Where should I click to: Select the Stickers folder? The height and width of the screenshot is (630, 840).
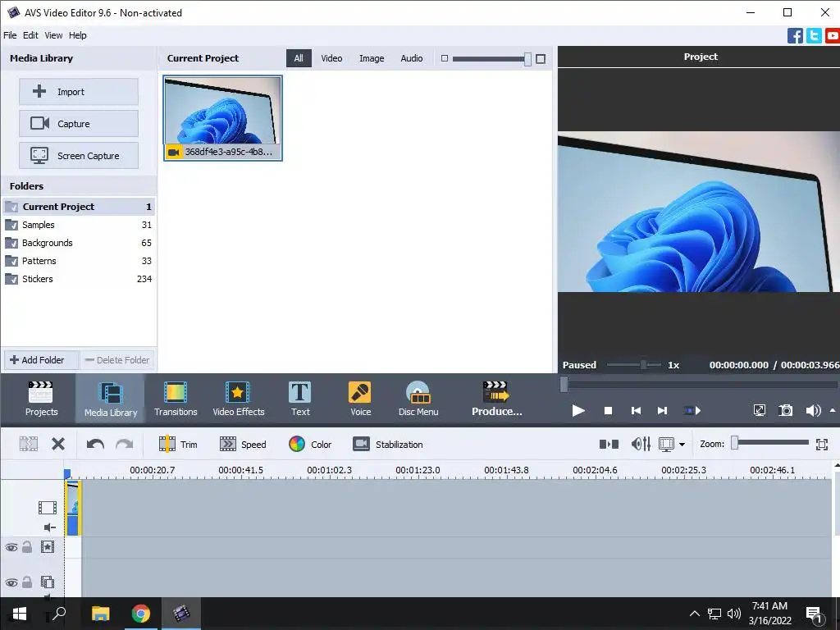pyautogui.click(x=79, y=279)
